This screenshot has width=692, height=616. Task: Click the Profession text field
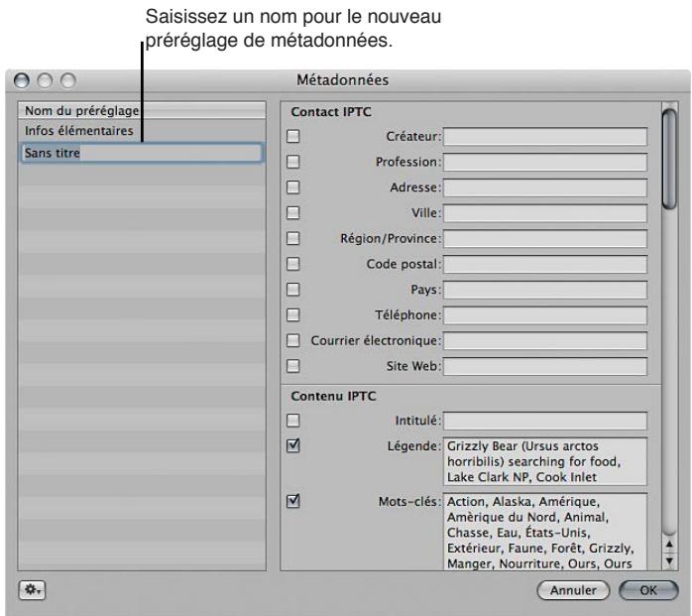[x=545, y=162]
